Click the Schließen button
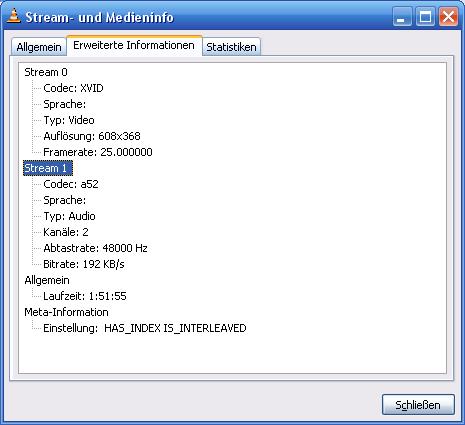 pos(418,405)
